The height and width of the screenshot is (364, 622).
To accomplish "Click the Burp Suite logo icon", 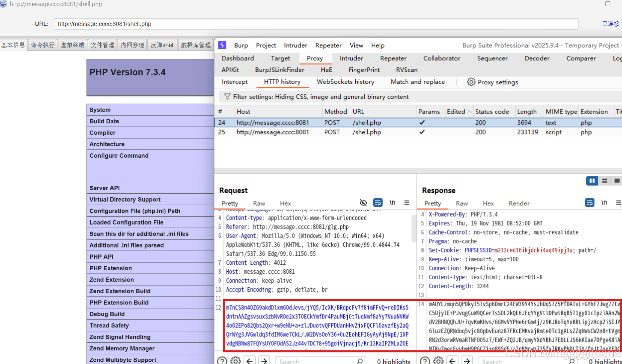I will [222, 45].
